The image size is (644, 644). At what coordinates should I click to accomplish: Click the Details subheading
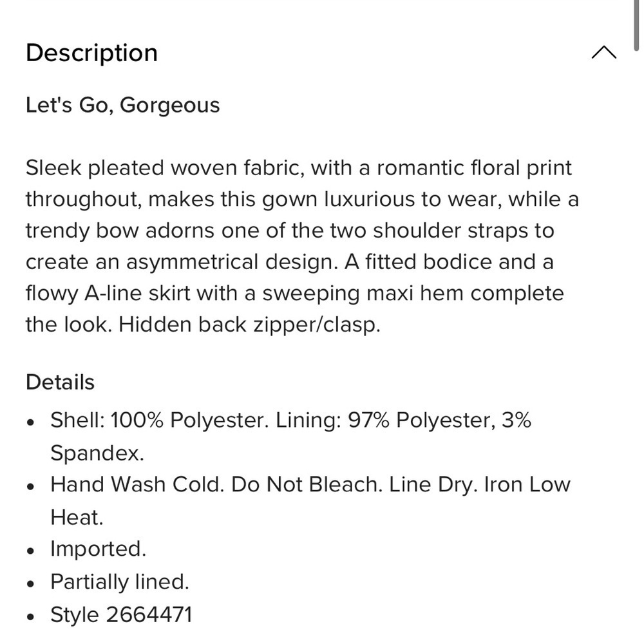[60, 382]
